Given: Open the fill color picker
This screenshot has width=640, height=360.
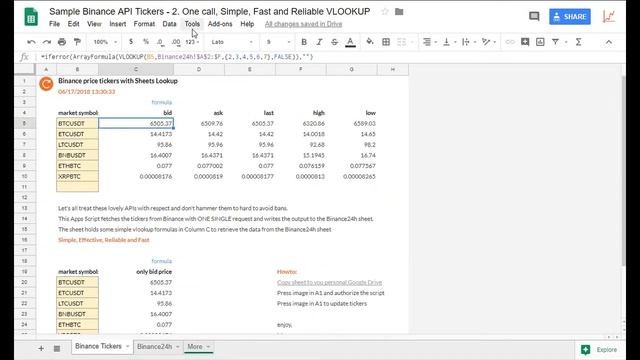Looking at the screenshot, I should (x=370, y=42).
